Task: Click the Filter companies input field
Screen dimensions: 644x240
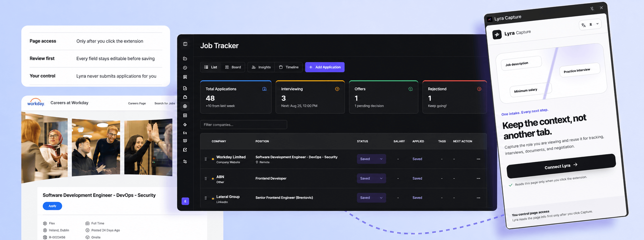Action: (244, 125)
